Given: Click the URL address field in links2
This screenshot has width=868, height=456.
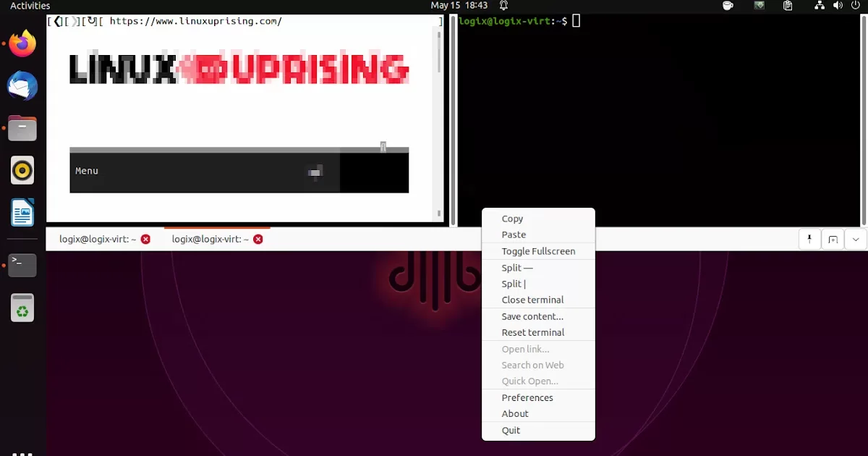Looking at the screenshot, I should (217, 21).
